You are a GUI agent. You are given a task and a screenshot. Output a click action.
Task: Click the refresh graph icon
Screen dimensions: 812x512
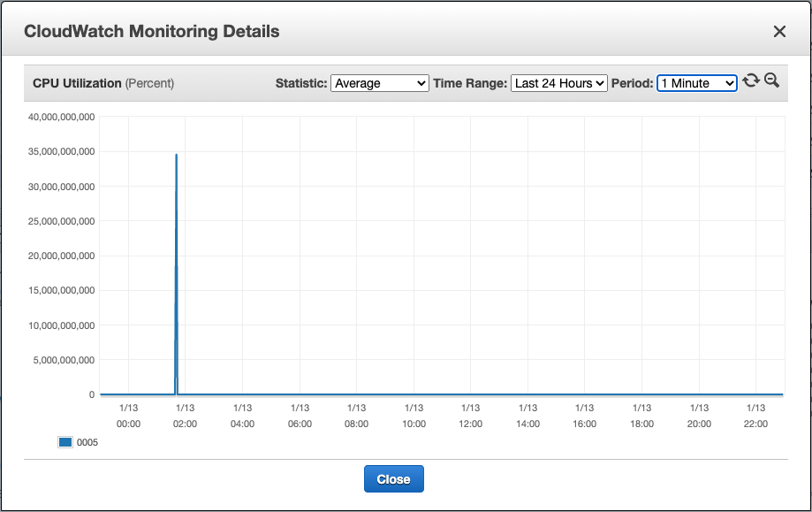pos(751,80)
